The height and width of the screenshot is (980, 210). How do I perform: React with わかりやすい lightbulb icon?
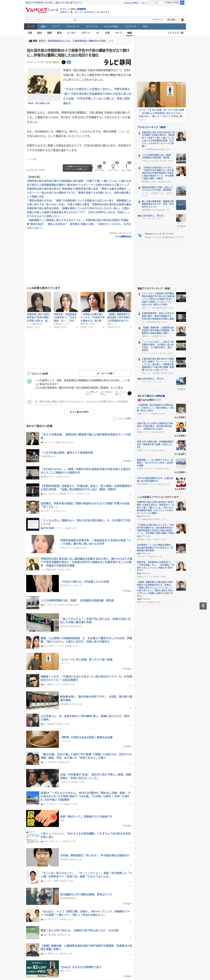pos(113,167)
